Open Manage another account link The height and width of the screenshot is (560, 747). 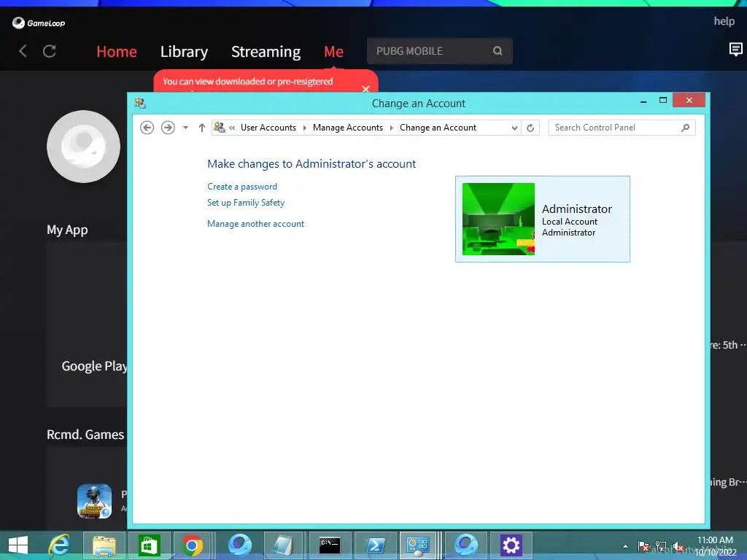(256, 224)
